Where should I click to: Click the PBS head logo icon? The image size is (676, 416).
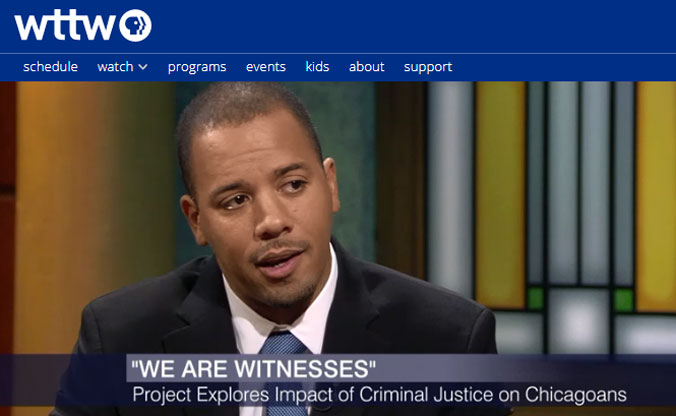click(135, 25)
